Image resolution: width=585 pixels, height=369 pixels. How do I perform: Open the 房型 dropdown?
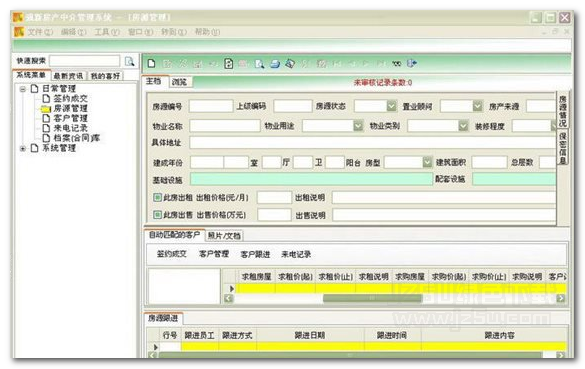pyautogui.click(x=428, y=162)
